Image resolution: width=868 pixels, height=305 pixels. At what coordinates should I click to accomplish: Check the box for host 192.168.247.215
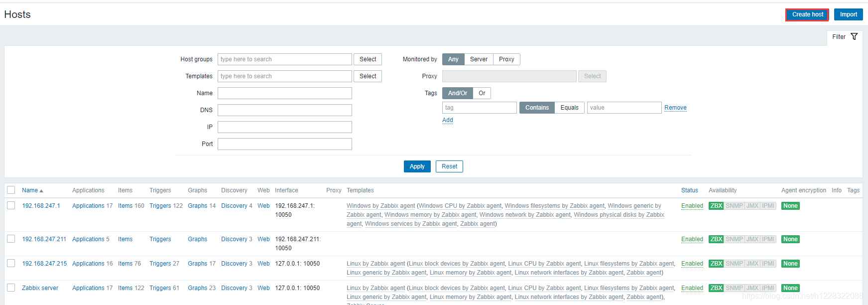point(11,263)
